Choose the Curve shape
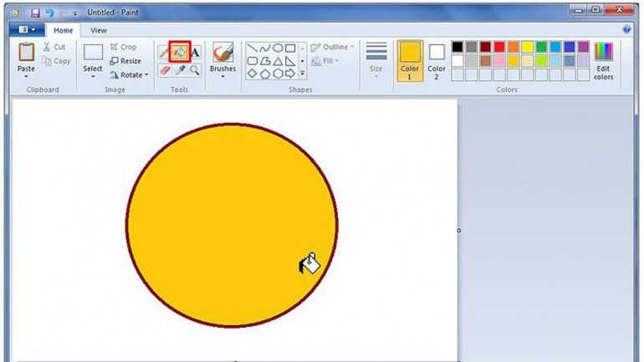The image size is (644, 362). 265,48
